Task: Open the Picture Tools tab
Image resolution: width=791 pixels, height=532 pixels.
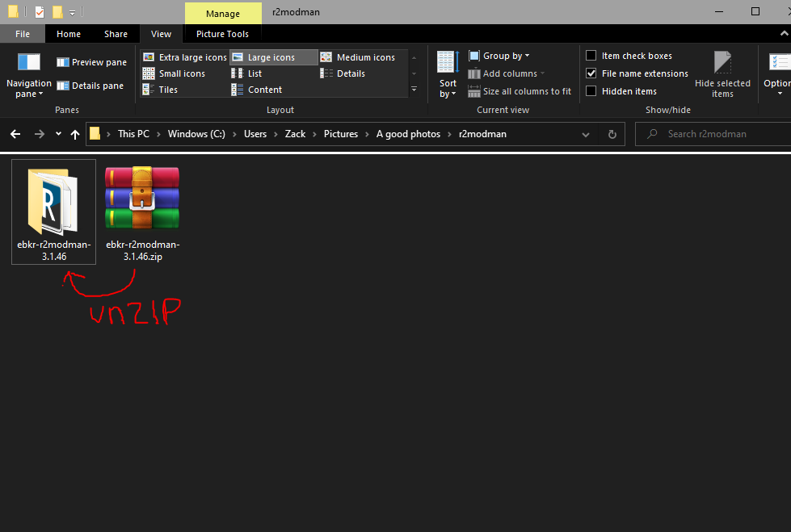Action: (x=222, y=34)
